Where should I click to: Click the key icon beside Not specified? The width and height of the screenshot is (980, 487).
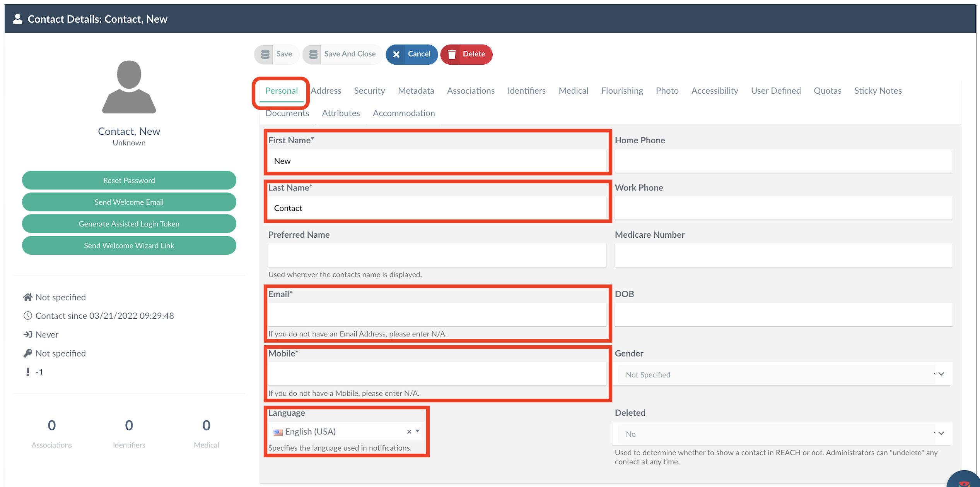27,353
